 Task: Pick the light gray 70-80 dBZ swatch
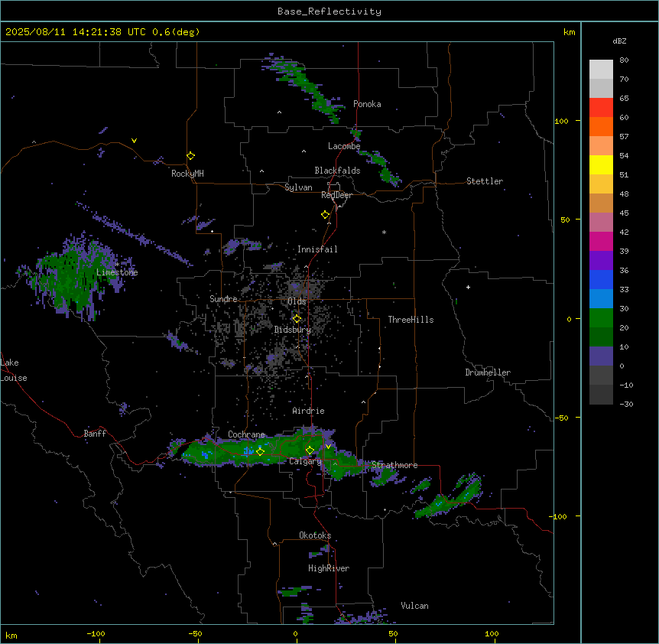click(601, 70)
